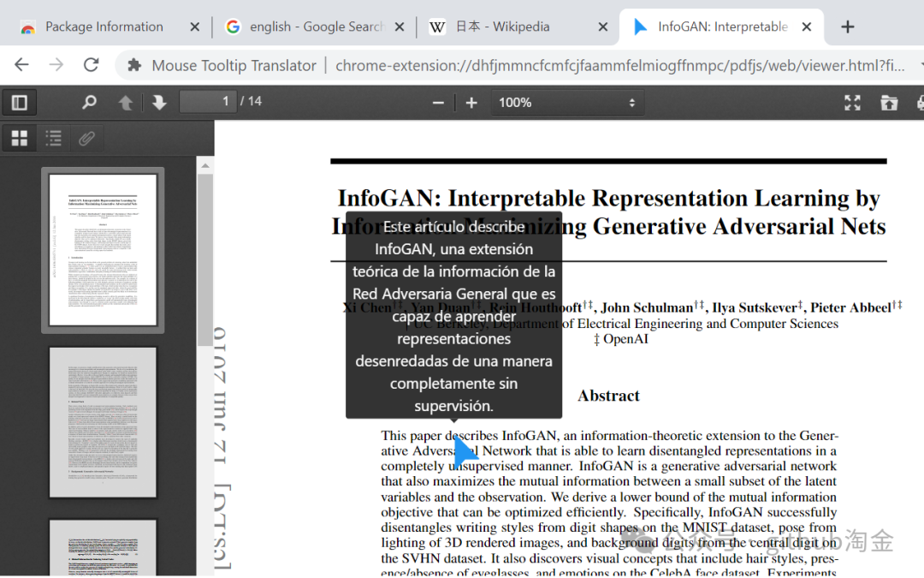Click the open file icon
924x578 pixels.
[x=889, y=103]
